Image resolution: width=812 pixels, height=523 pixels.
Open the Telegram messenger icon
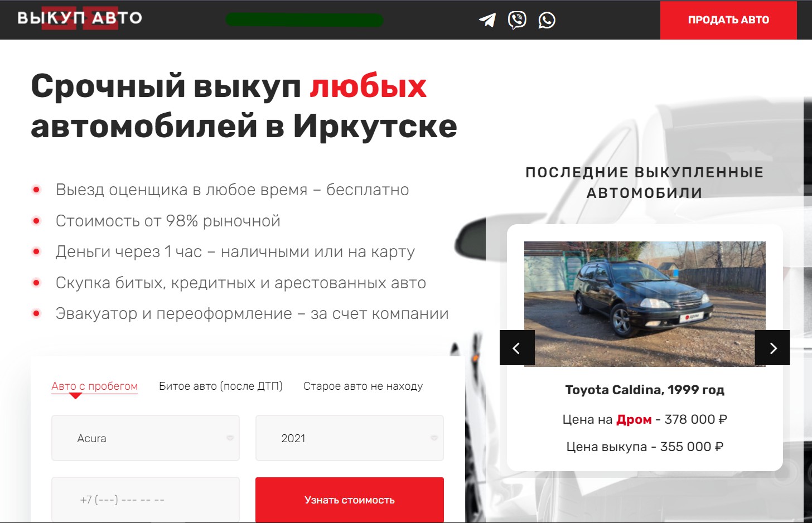click(487, 20)
